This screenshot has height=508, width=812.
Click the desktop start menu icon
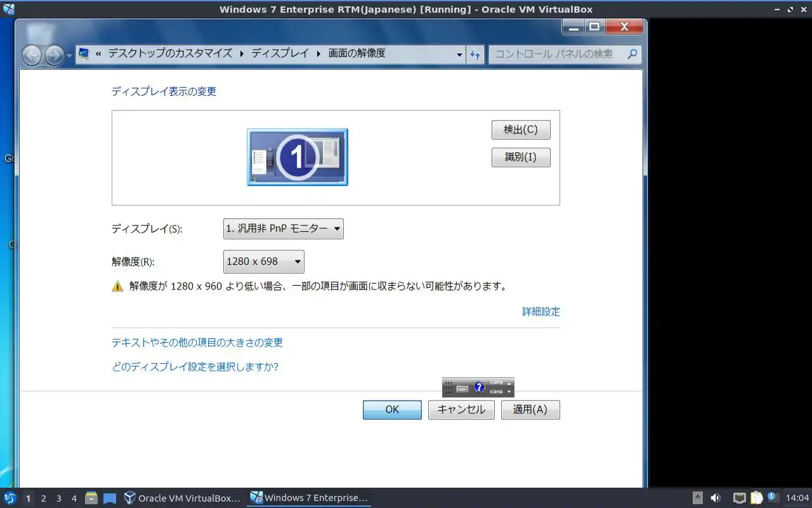[x=10, y=498]
